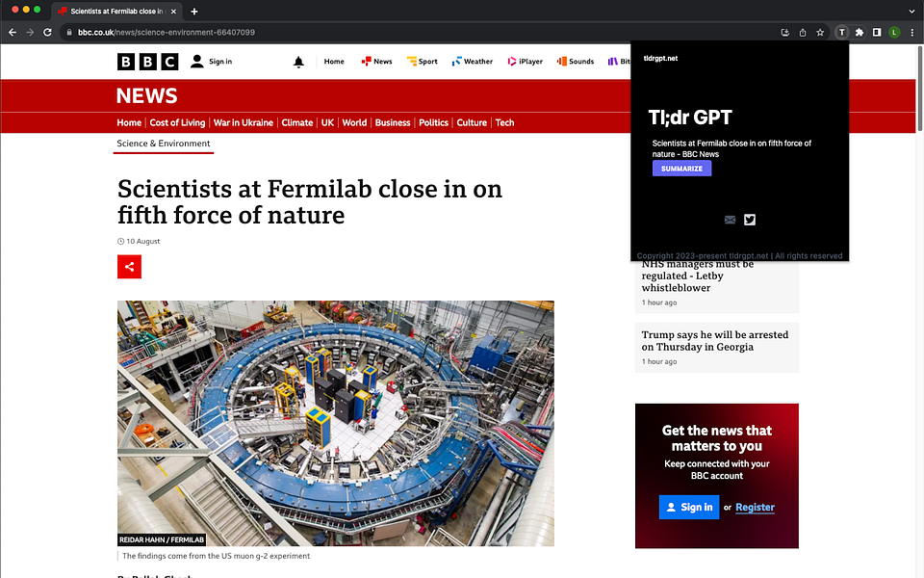Screen dimensions: 924x578
Task: Reload the page with the refresh icon
Action: 48,33
